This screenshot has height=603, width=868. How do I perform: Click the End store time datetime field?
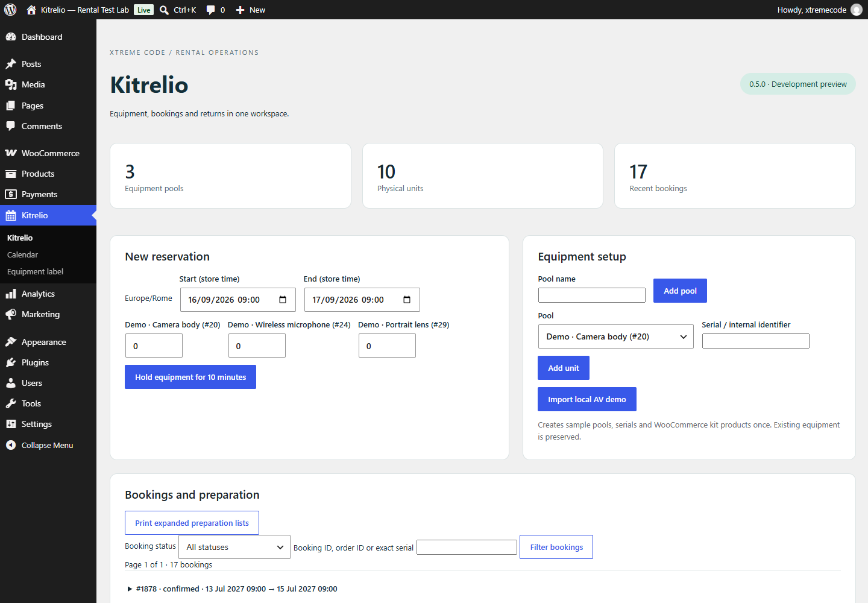click(x=362, y=300)
